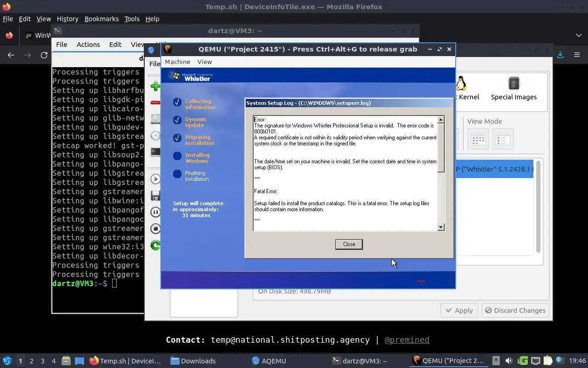Click the taskbar clock showing 19:46
Image resolution: width=588 pixels, height=368 pixels.
tap(577, 361)
